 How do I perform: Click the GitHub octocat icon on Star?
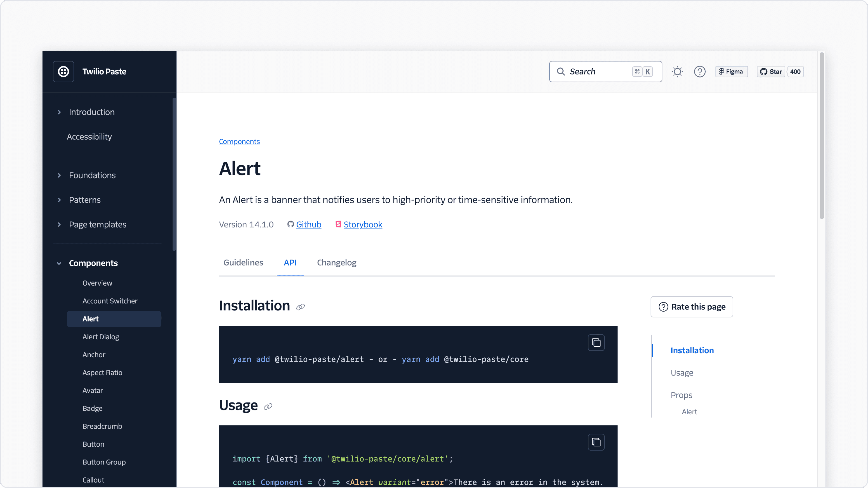(x=764, y=71)
